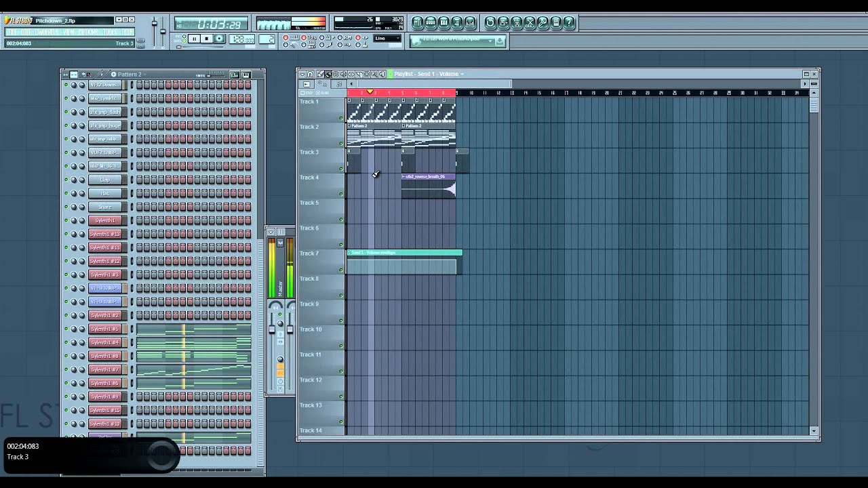Toggle the magnet snap icon in Playlist

310,74
